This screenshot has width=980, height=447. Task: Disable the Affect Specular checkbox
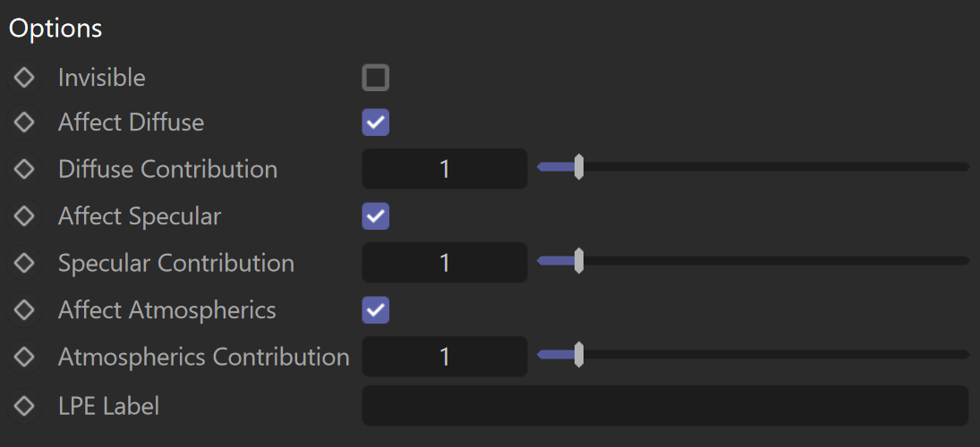(x=376, y=216)
